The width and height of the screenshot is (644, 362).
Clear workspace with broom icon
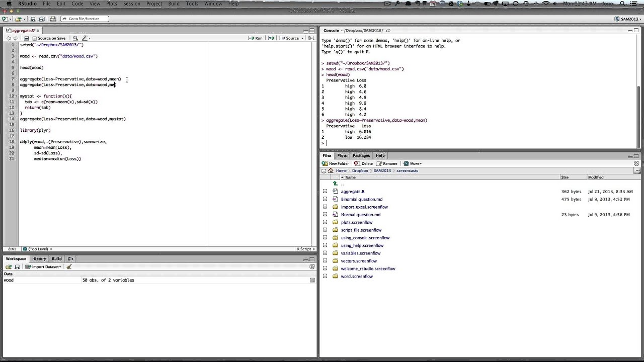pyautogui.click(x=69, y=267)
